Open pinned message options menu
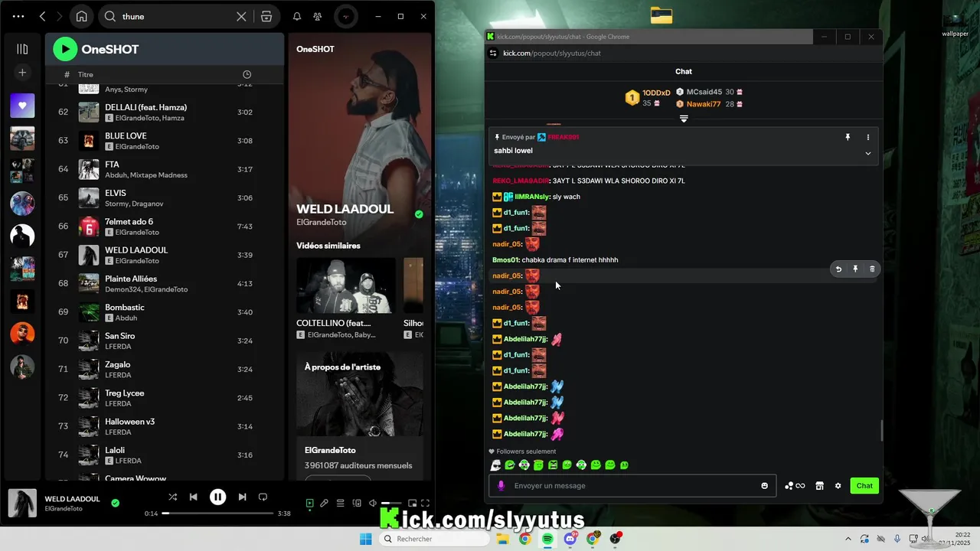The height and width of the screenshot is (551, 980). 867,137
